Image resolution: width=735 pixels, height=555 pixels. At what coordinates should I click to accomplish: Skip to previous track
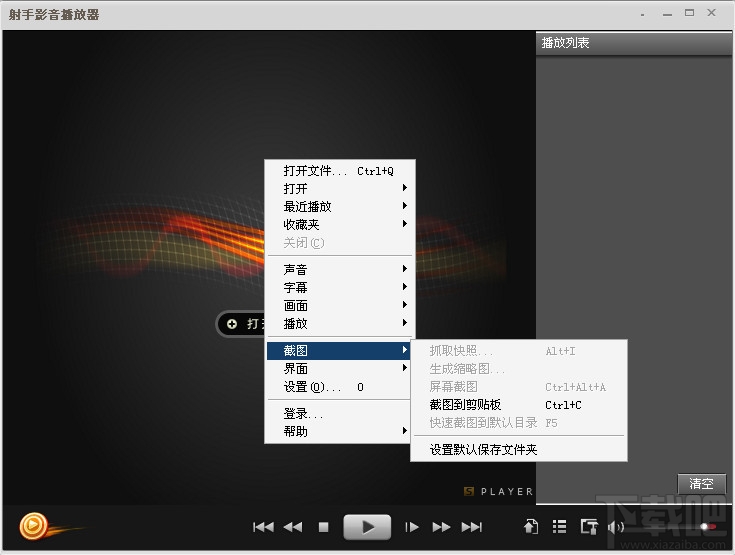click(263, 527)
